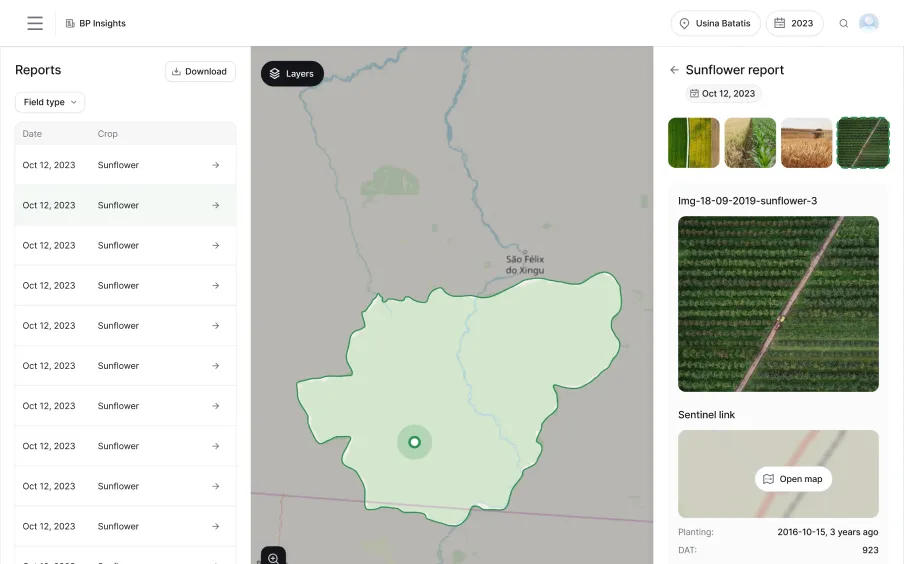Click the Reports panel heading
904x564 pixels.
coord(38,70)
